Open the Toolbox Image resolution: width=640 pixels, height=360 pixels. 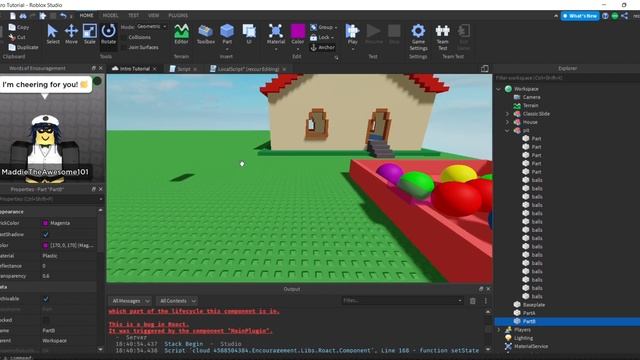coord(205,34)
